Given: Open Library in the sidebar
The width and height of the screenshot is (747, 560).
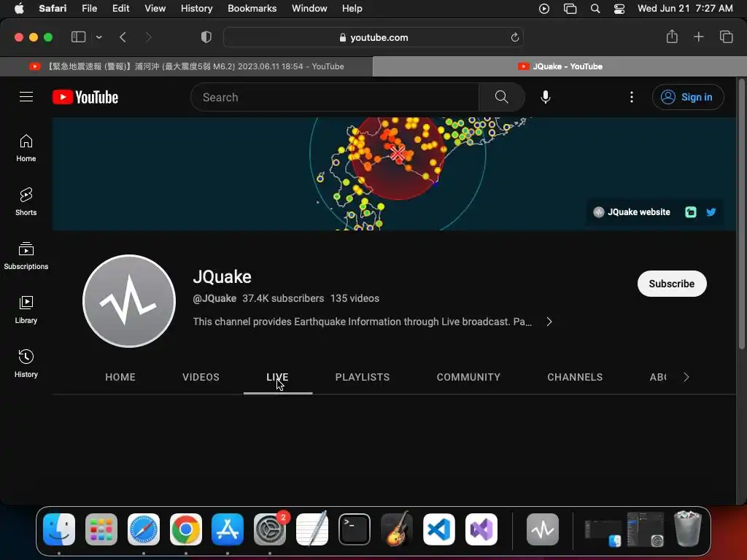Looking at the screenshot, I should pos(26,309).
